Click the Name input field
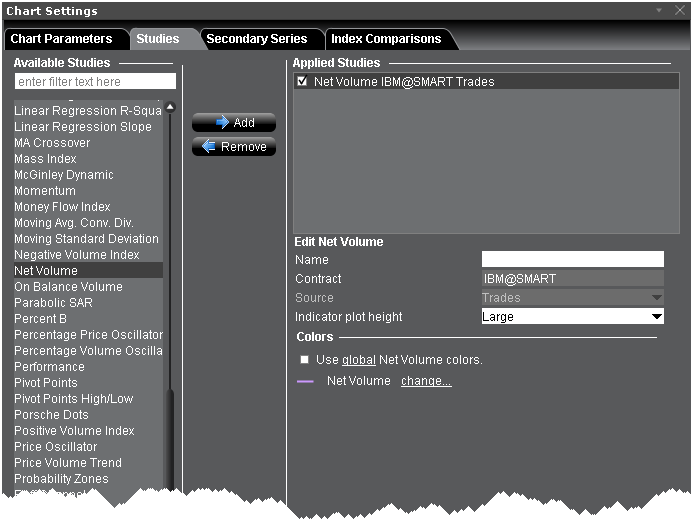Viewport: 691px width, 525px height. pyautogui.click(x=572, y=260)
